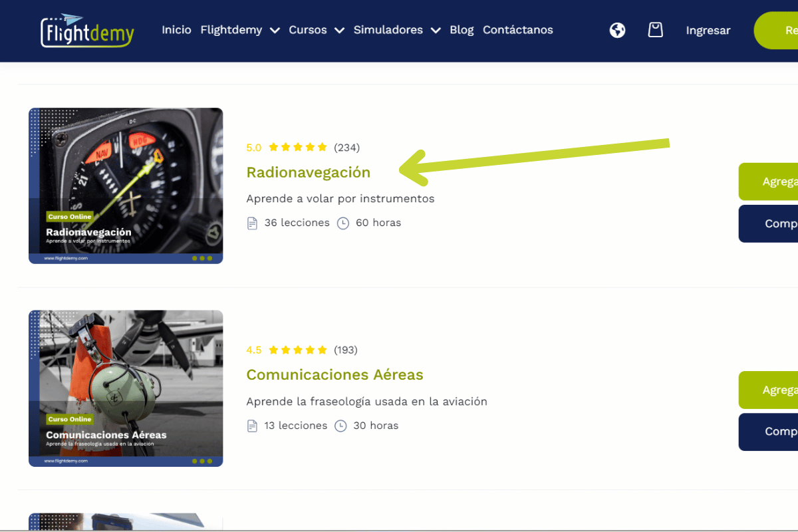The height and width of the screenshot is (532, 798).
Task: Open the Comunicaciones Aéreas course title link
Action: [x=334, y=375]
